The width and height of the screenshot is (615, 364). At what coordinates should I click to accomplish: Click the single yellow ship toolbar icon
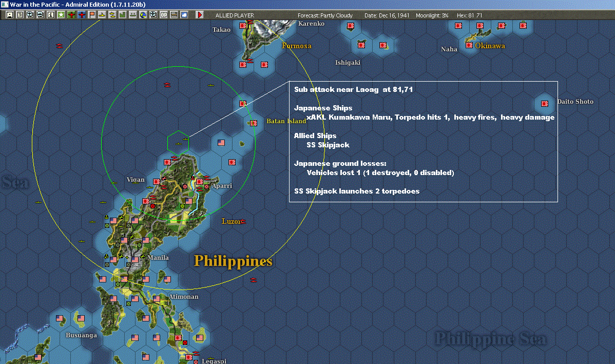[102, 15]
